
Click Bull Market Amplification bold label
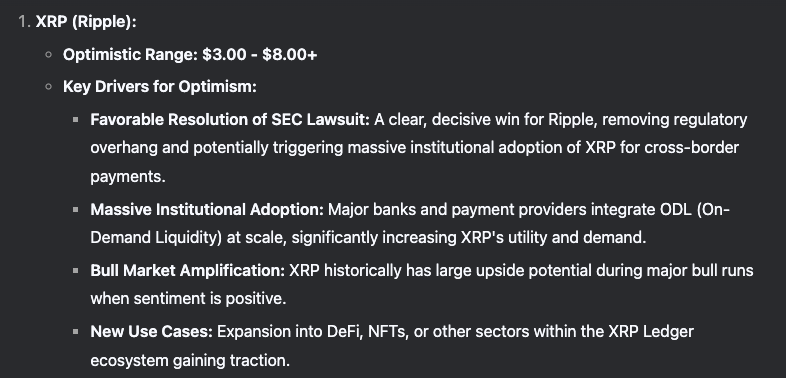coord(187,271)
